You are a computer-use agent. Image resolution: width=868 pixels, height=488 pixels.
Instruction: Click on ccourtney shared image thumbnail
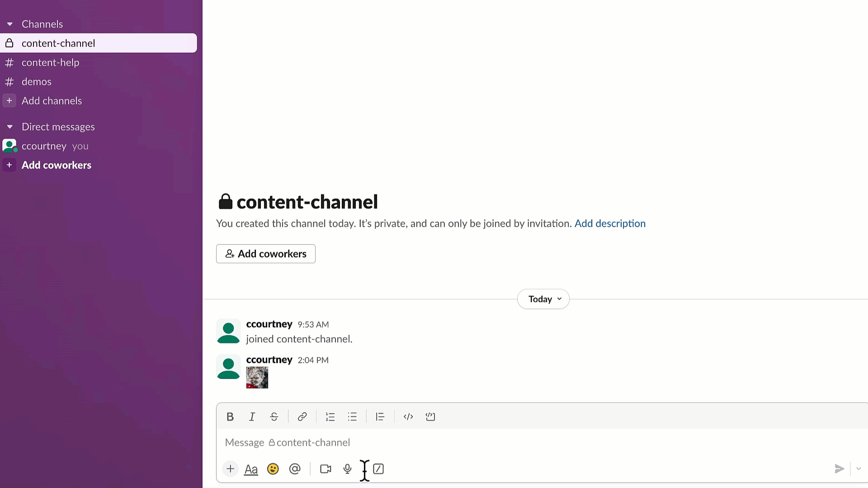[257, 377]
